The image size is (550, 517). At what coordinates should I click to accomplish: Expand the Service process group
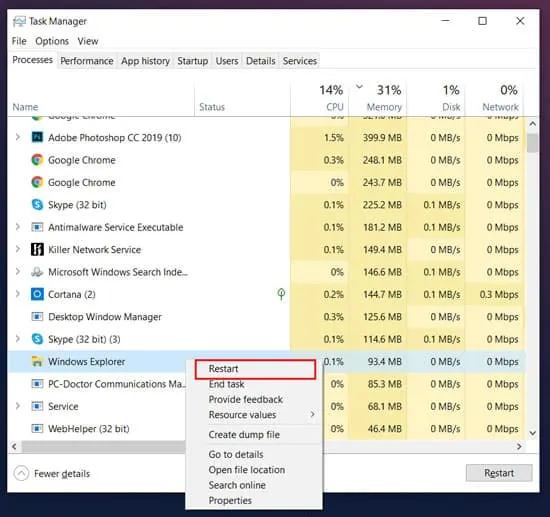(x=18, y=406)
